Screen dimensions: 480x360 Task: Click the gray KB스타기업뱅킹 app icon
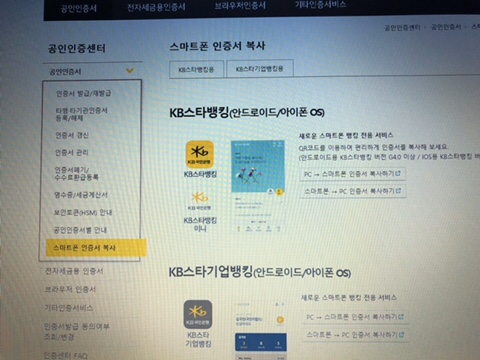(198, 314)
